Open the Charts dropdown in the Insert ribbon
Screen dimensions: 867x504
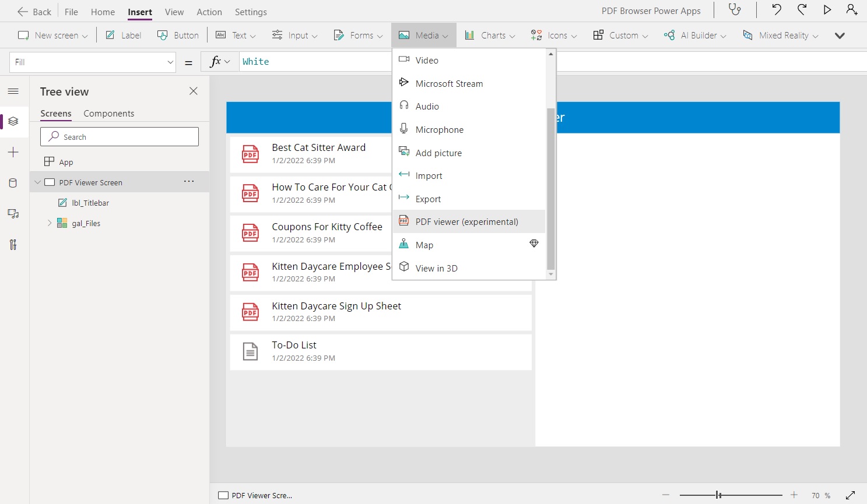(489, 35)
